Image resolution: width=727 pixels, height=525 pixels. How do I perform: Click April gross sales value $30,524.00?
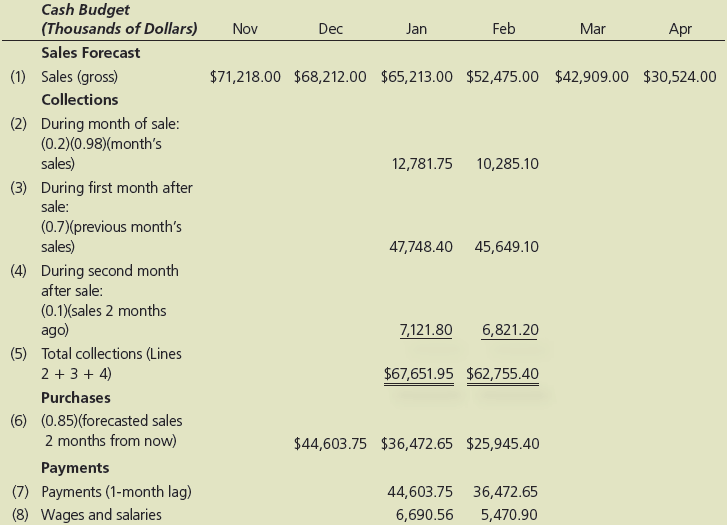click(x=680, y=76)
